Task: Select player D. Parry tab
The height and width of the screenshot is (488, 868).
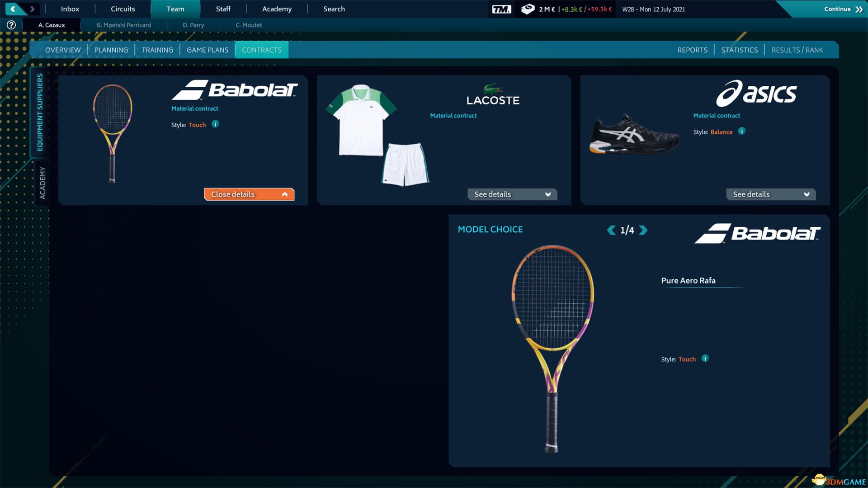Action: pos(193,25)
